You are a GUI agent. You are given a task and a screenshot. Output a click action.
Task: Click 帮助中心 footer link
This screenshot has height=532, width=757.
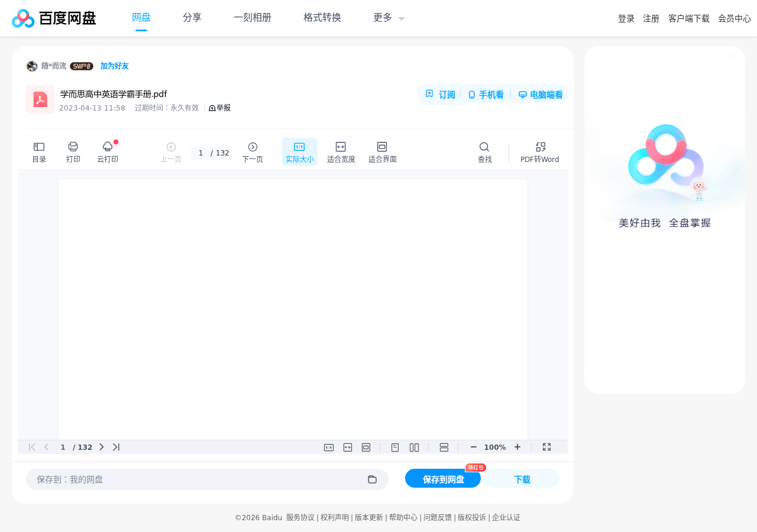(x=403, y=518)
